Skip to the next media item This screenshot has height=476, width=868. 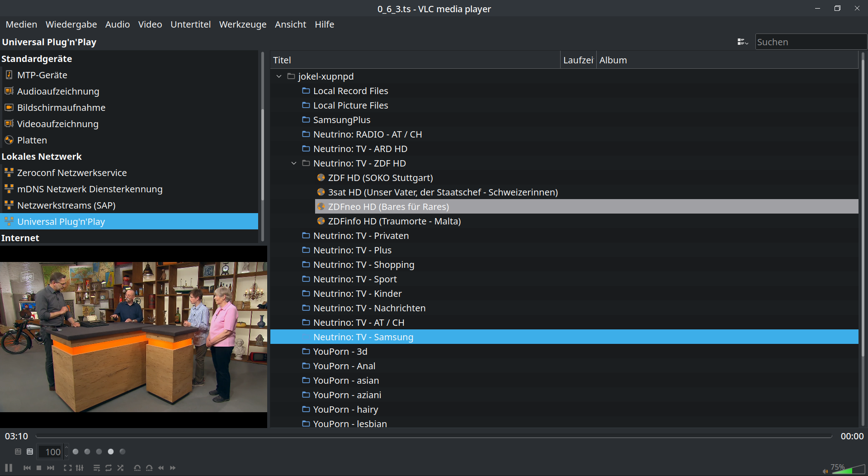point(51,468)
